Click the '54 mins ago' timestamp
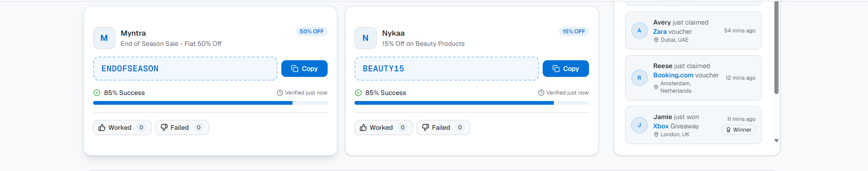 740,31
